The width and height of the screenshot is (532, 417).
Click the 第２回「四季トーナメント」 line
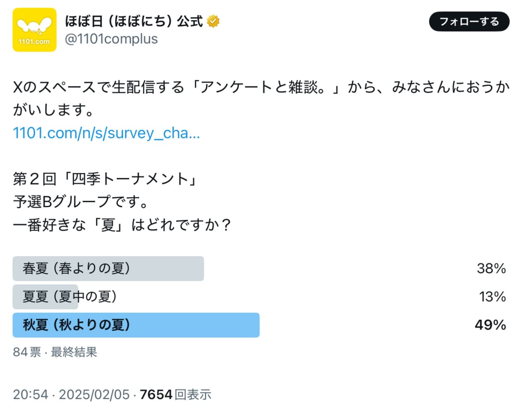coord(105,179)
